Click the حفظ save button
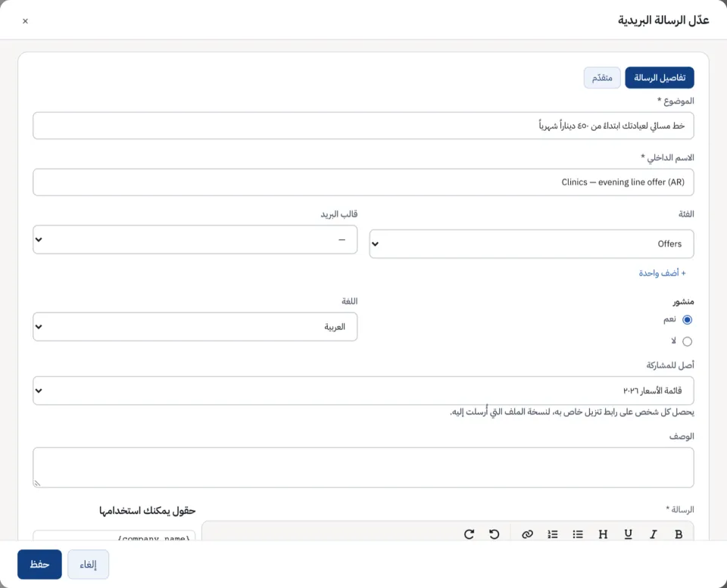Screen dimensions: 727x588 39,565
